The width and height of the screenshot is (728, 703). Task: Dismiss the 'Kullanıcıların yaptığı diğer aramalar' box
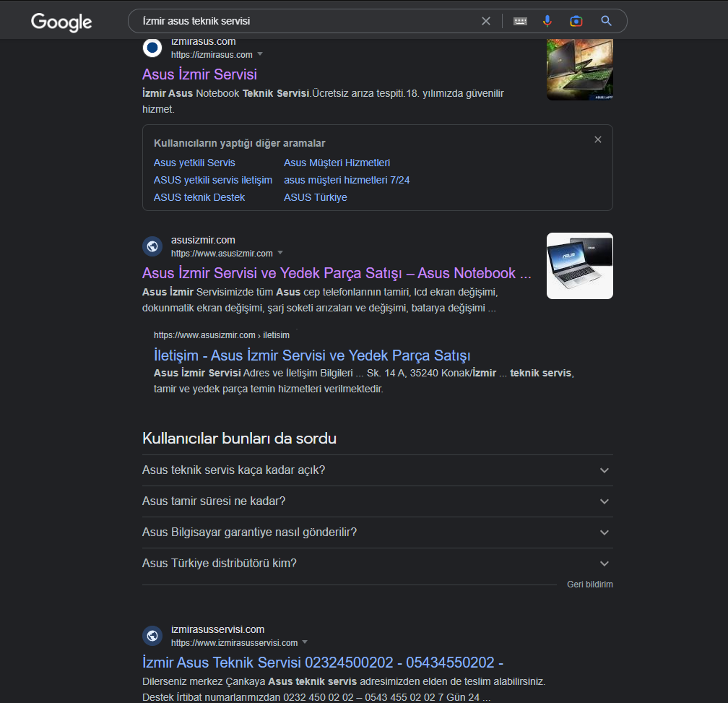tap(598, 139)
